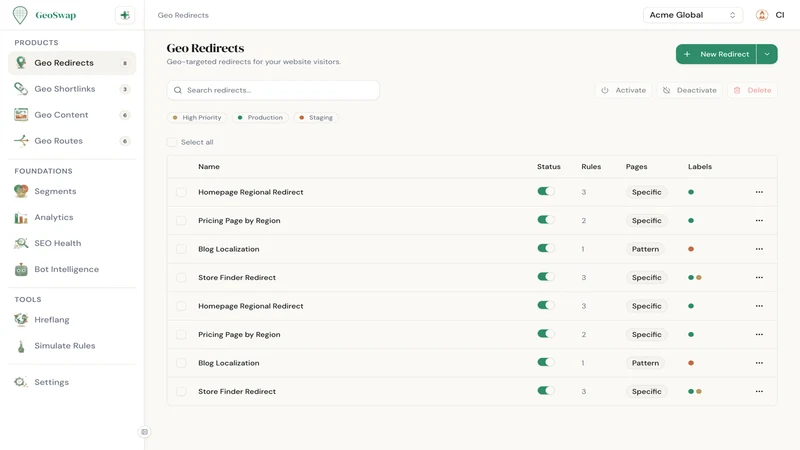
Task: Check the box for first Pricing Page by Region
Action: point(181,221)
